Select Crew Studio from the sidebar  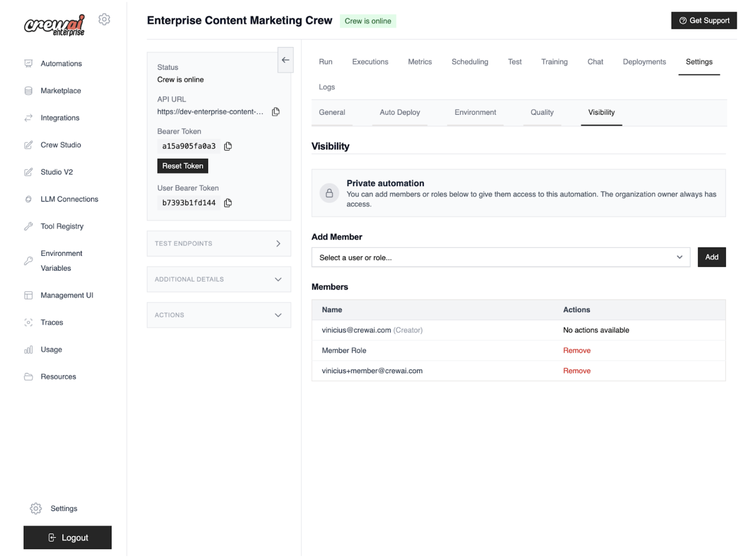point(61,145)
